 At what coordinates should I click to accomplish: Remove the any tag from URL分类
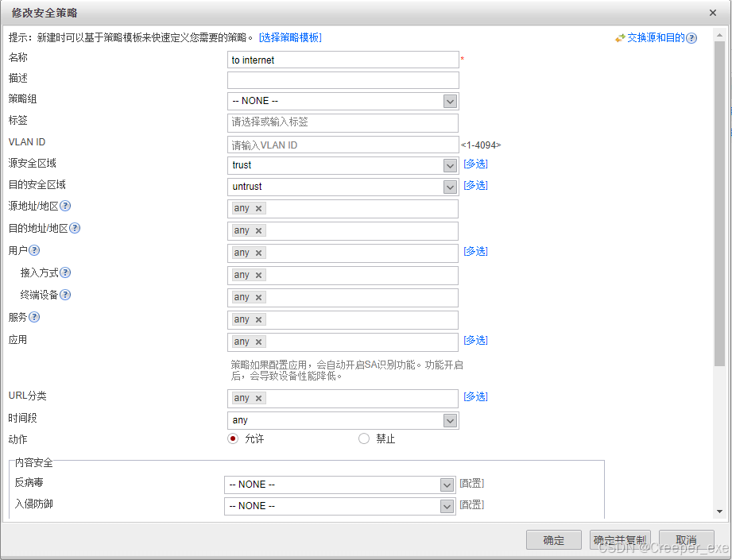pyautogui.click(x=258, y=399)
